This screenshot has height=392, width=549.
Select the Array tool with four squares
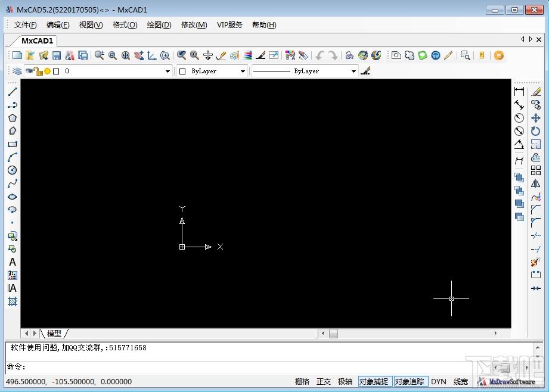pos(536,170)
